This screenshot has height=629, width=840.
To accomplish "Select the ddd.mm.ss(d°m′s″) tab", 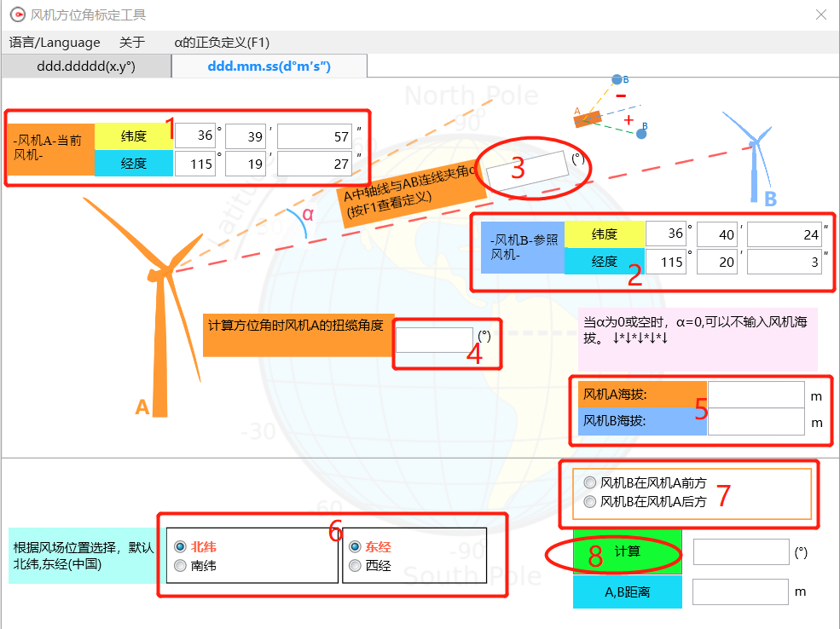I will coord(269,66).
